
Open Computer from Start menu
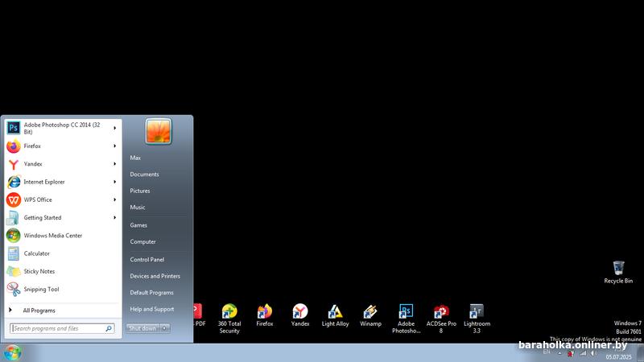tap(142, 242)
